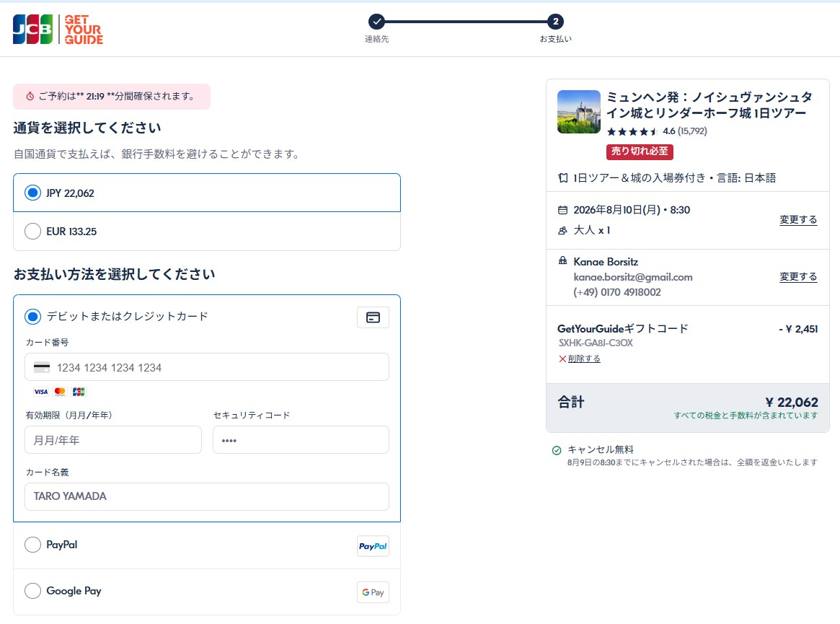Click the discount amount - ¥ 2,451
The height and width of the screenshot is (624, 840).
798,329
